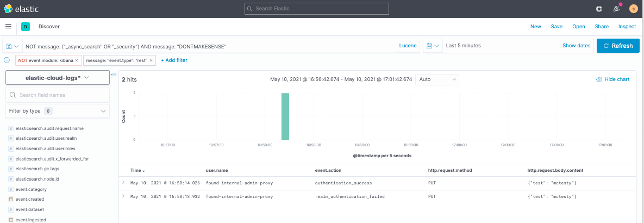
Task: Select field event.created
Action: coord(29,199)
